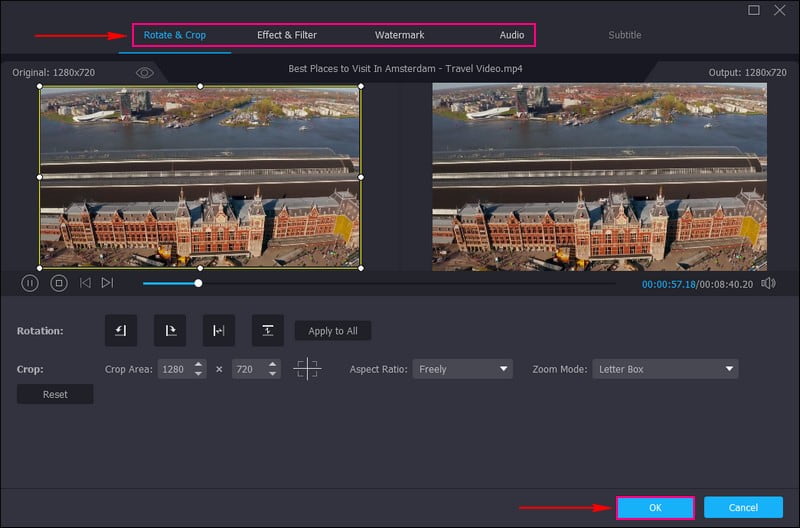This screenshot has width=800, height=528.
Task: Flip the video horizontally
Action: pos(218,331)
